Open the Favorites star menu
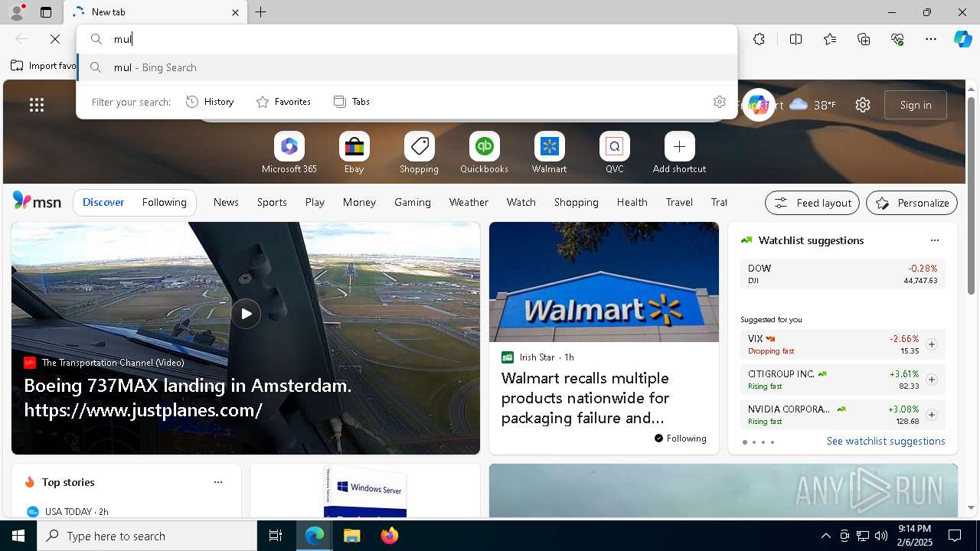 [x=830, y=39]
